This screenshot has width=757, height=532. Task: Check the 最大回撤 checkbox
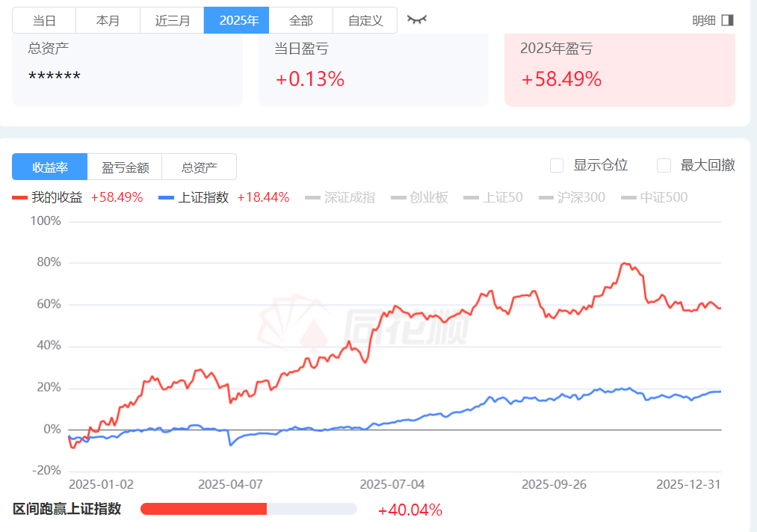click(664, 166)
